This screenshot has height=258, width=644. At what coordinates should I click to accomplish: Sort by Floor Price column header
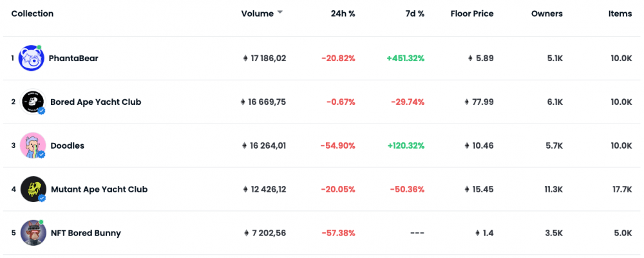point(472,14)
